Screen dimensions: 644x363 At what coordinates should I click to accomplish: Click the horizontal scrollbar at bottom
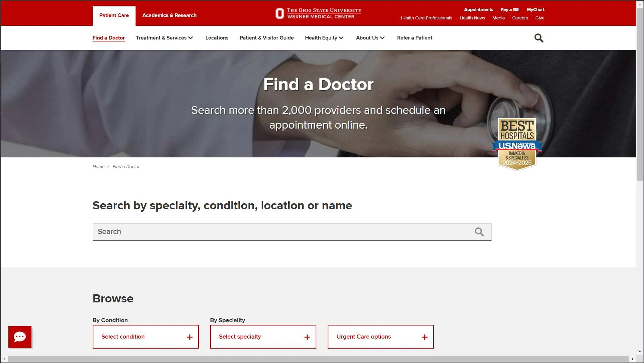tap(318, 359)
